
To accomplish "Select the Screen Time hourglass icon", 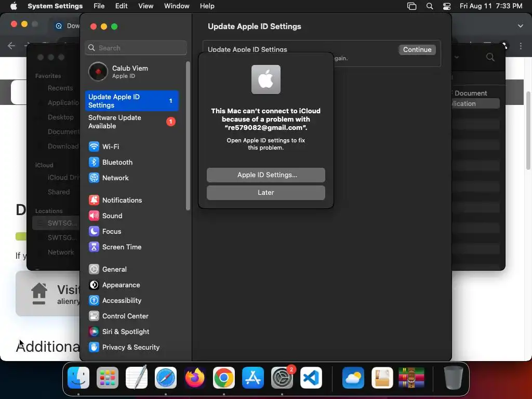I will (94, 247).
